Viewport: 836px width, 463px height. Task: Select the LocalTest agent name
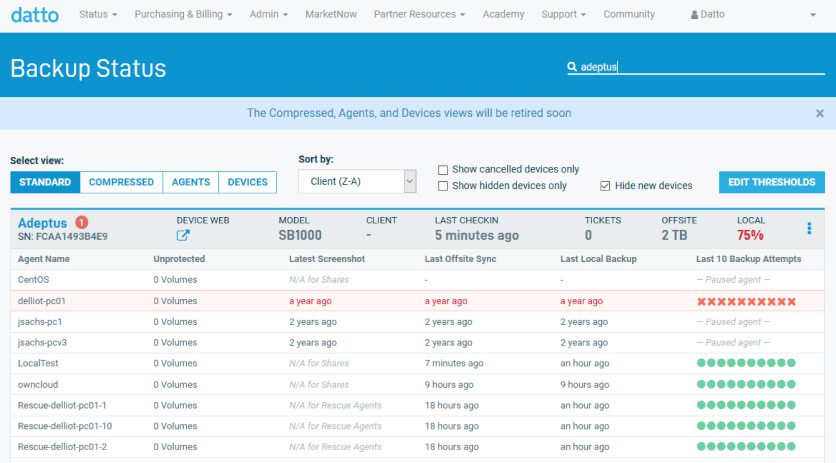[x=38, y=363]
